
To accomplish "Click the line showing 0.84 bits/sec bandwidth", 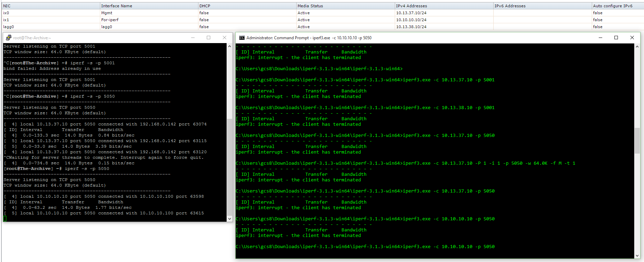I will 69,135.
